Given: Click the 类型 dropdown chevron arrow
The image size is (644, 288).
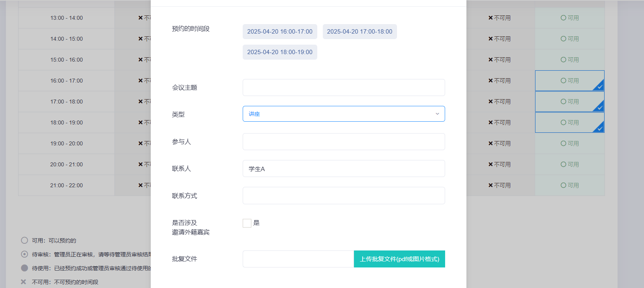Looking at the screenshot, I should [437, 114].
